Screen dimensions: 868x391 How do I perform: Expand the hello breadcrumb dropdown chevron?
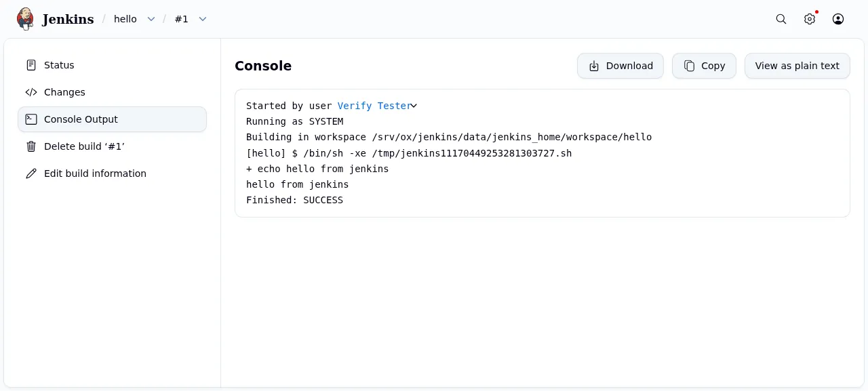pos(151,19)
